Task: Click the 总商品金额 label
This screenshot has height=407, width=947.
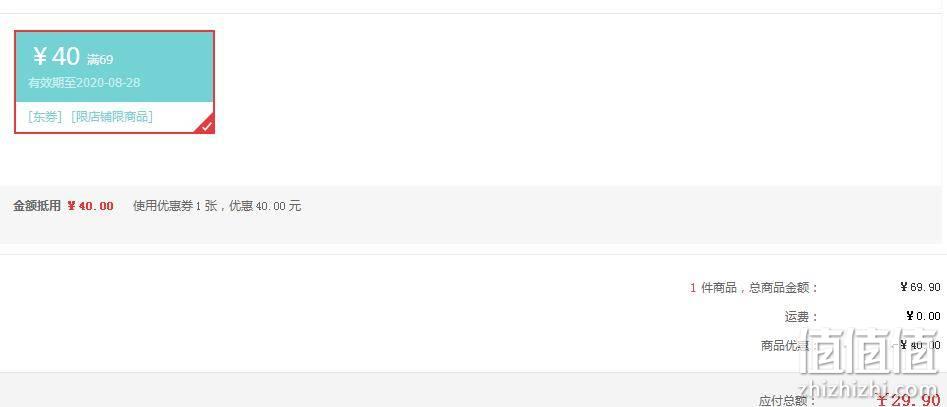Action: pyautogui.click(x=784, y=287)
